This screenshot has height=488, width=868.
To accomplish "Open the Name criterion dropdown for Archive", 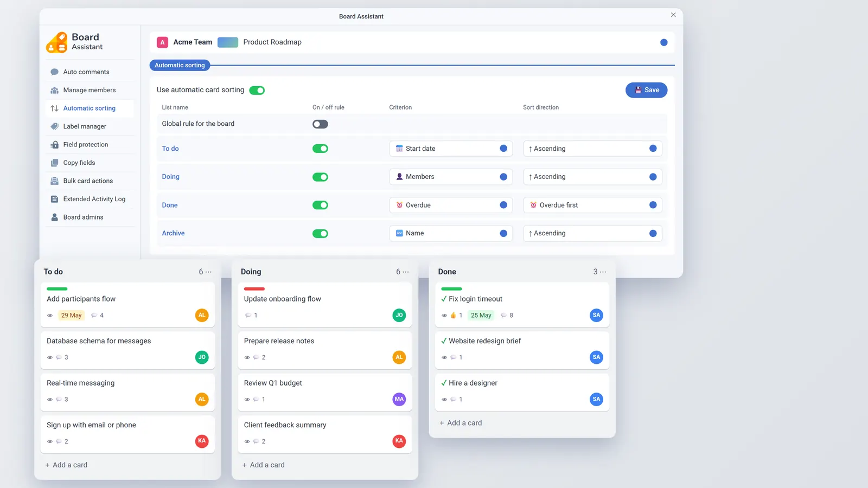I will coord(451,233).
